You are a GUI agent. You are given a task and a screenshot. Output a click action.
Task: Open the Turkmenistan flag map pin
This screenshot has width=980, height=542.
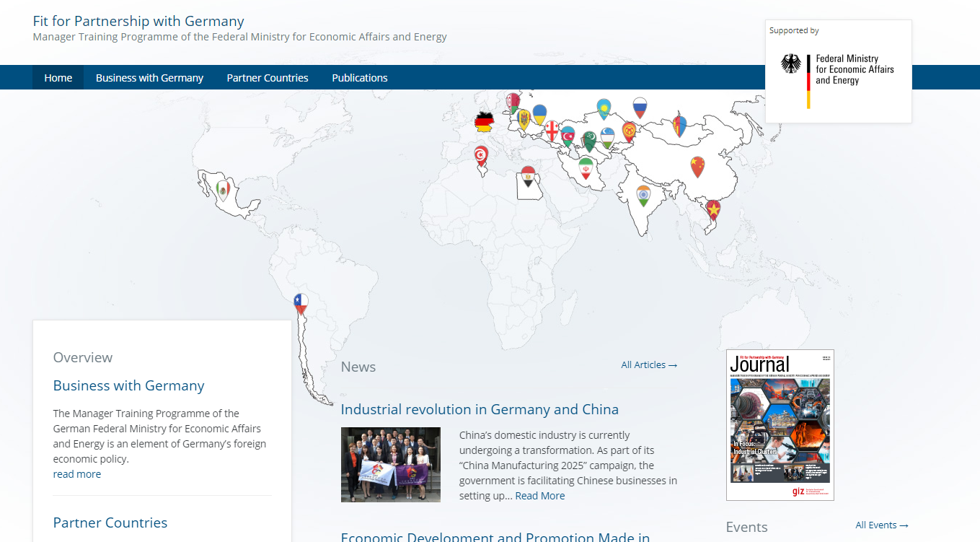click(x=589, y=141)
